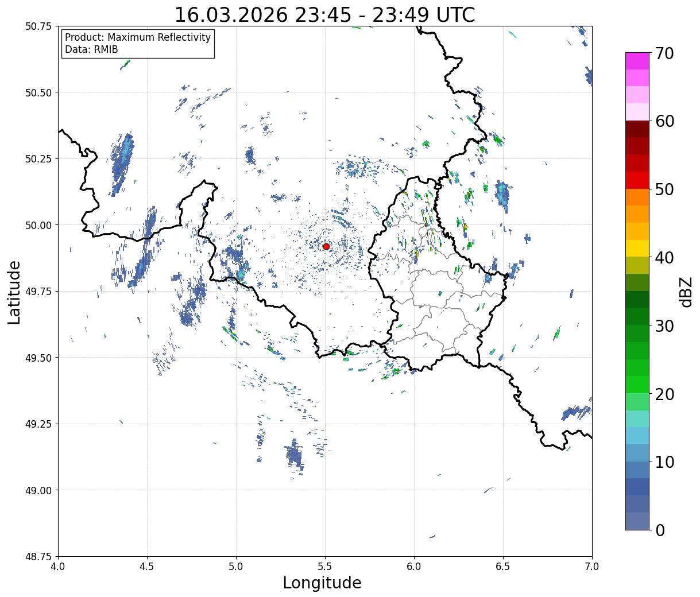This screenshot has height=597, width=700.
Task: Click the 60 colorbar tick label
Action: [664, 121]
